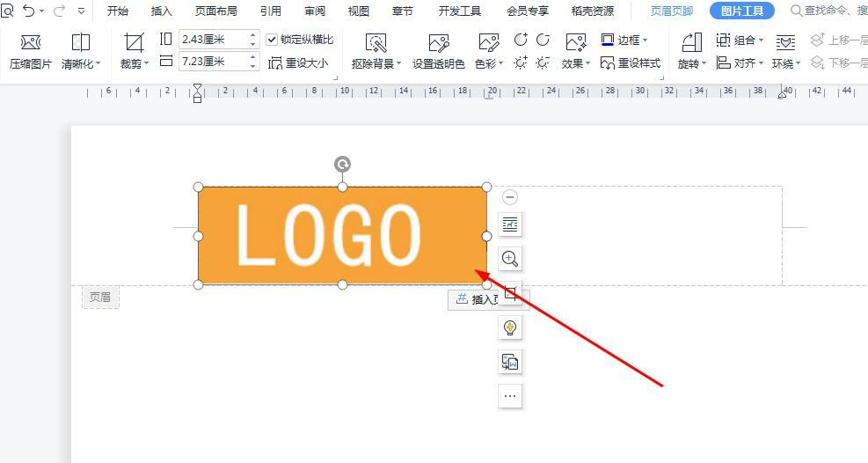Click the increase contrast icon
868x463 pixels.
coord(521,40)
